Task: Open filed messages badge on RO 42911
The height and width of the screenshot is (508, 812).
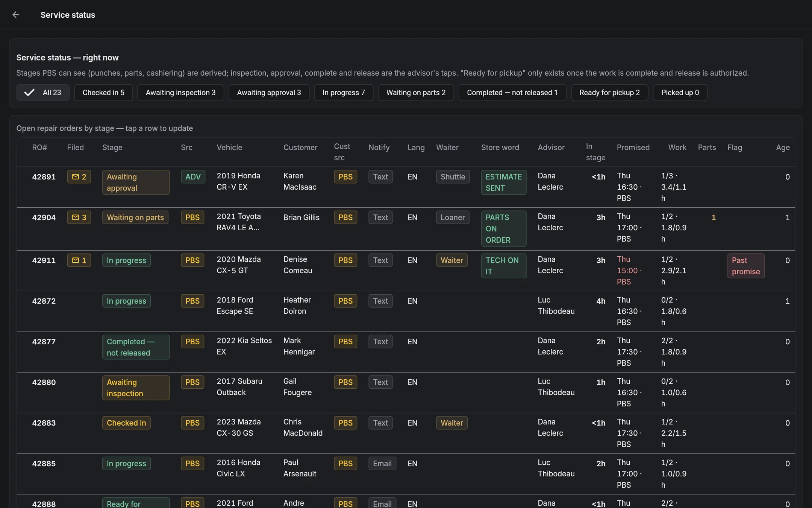Action: tap(79, 260)
